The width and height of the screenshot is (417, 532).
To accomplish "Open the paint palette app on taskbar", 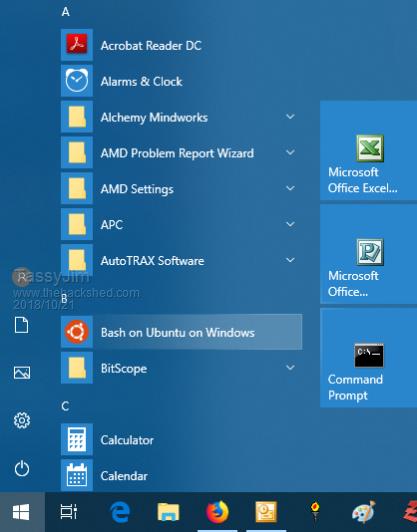I will [364, 512].
